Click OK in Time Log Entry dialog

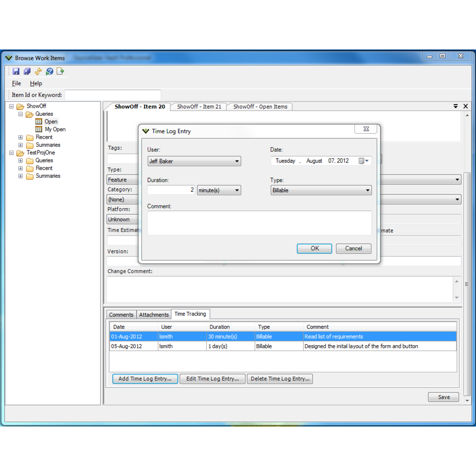[314, 248]
